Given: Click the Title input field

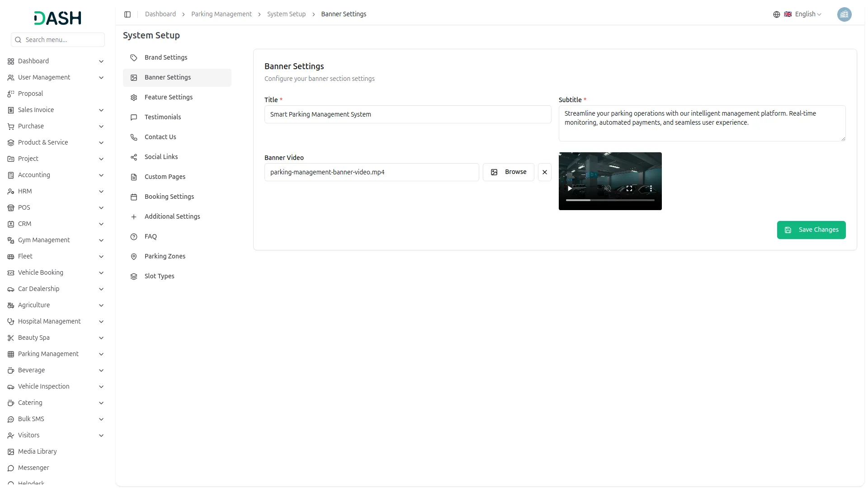Looking at the screenshot, I should [407, 114].
